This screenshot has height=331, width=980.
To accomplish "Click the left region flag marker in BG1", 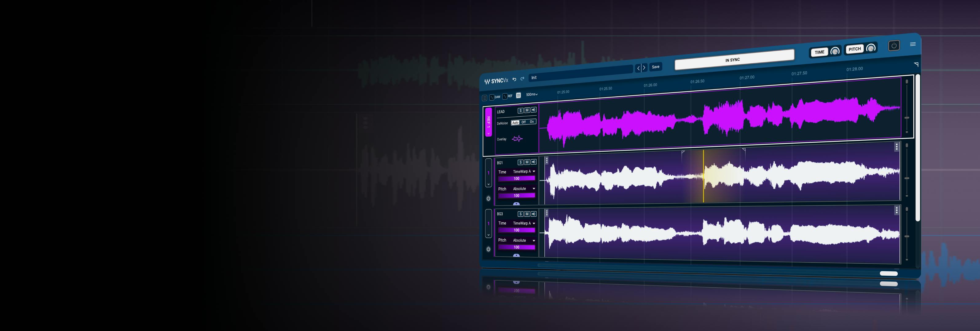I will click(683, 152).
